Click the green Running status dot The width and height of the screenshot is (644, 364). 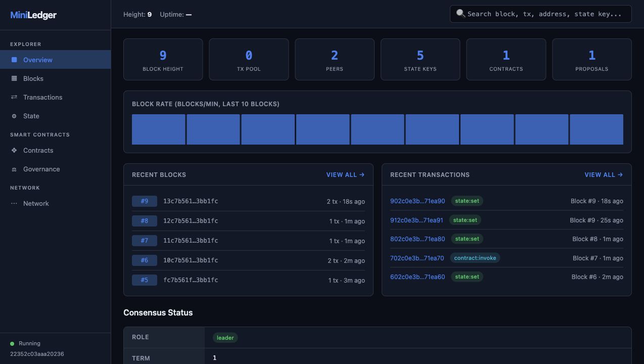(x=12, y=344)
